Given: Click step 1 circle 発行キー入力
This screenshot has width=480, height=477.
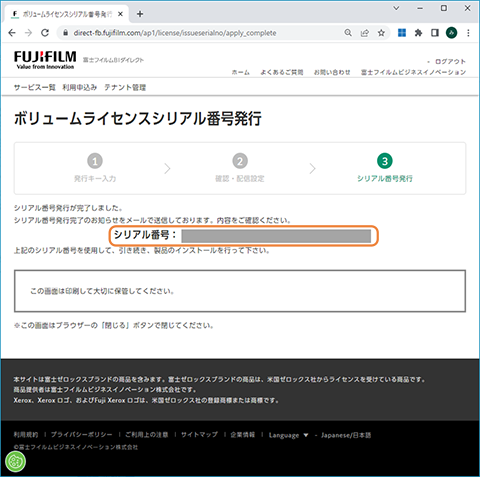Looking at the screenshot, I should (x=95, y=161).
